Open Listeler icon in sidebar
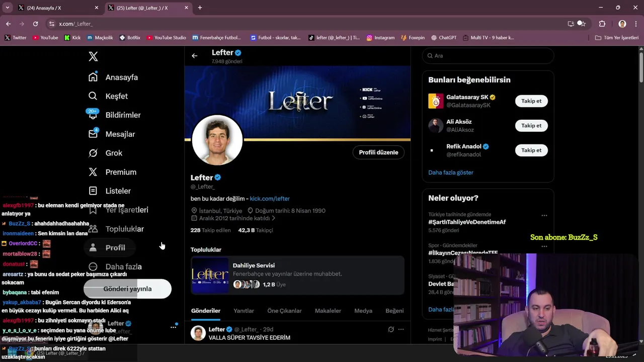This screenshot has height=362, width=644. tap(93, 191)
